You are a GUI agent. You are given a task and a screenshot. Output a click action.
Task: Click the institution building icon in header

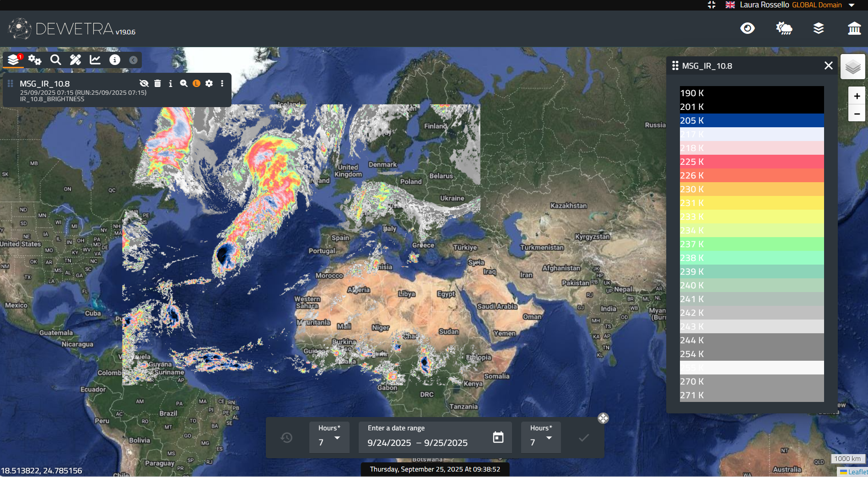click(854, 28)
